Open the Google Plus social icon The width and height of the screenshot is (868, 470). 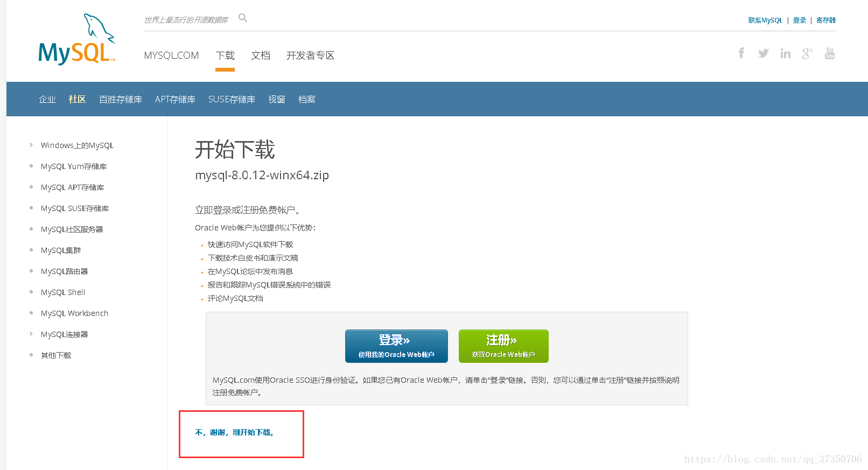(807, 53)
